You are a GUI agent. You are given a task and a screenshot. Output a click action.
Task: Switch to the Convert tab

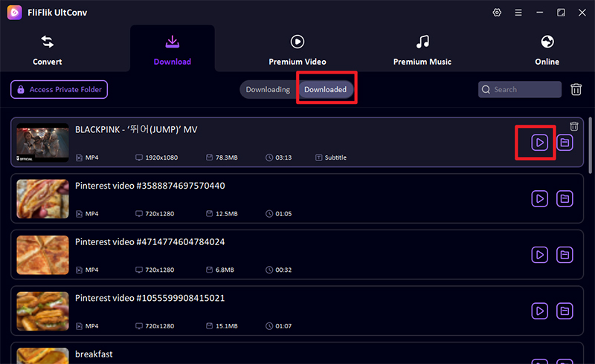click(x=47, y=51)
